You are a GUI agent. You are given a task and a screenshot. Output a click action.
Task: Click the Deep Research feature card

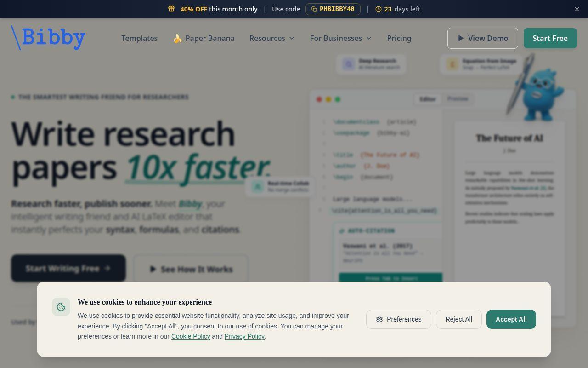pos(371,64)
